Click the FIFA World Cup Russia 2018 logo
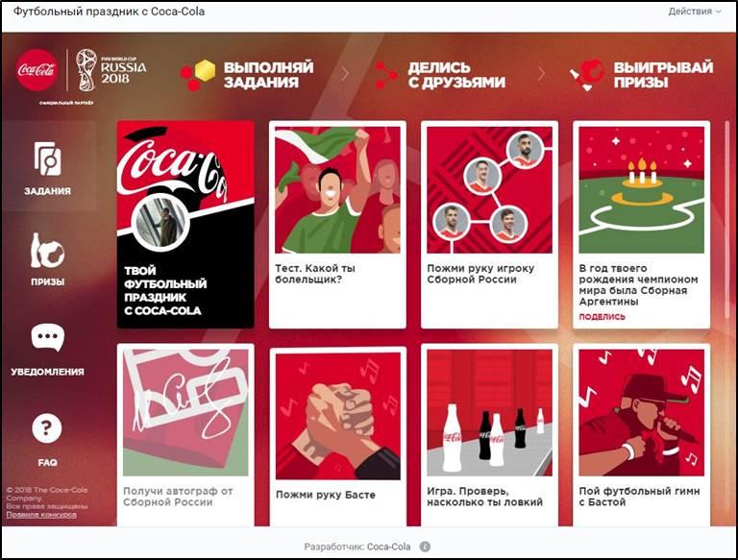 [x=111, y=70]
